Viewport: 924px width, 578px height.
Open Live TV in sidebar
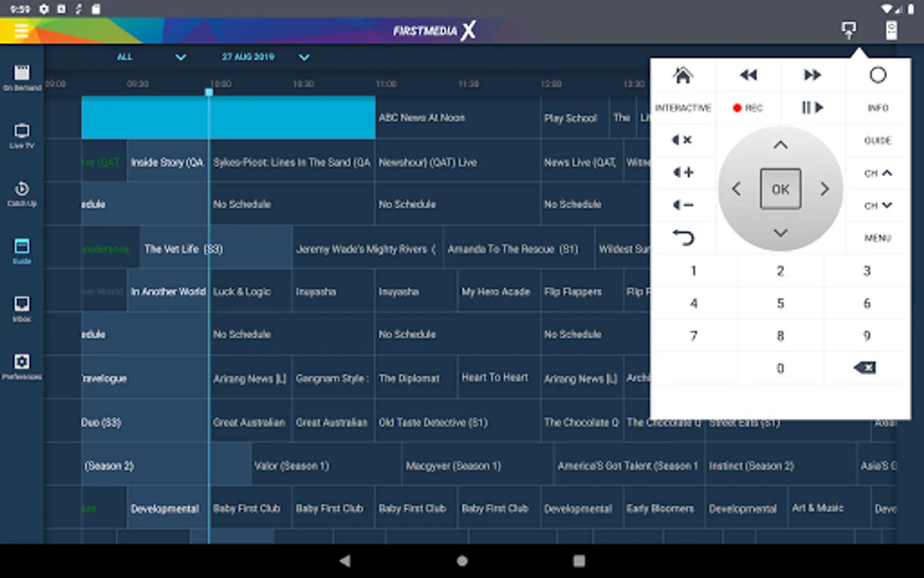[22, 136]
